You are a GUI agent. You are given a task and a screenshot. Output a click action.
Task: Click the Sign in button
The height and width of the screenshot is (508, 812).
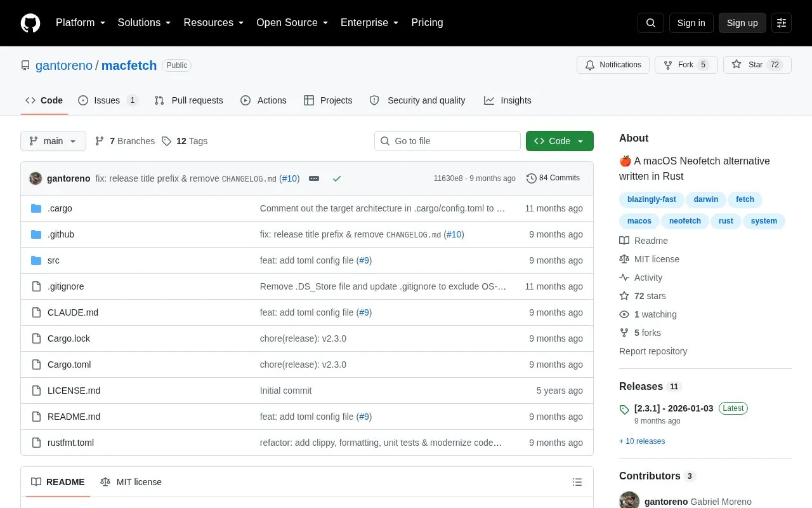pyautogui.click(x=691, y=23)
